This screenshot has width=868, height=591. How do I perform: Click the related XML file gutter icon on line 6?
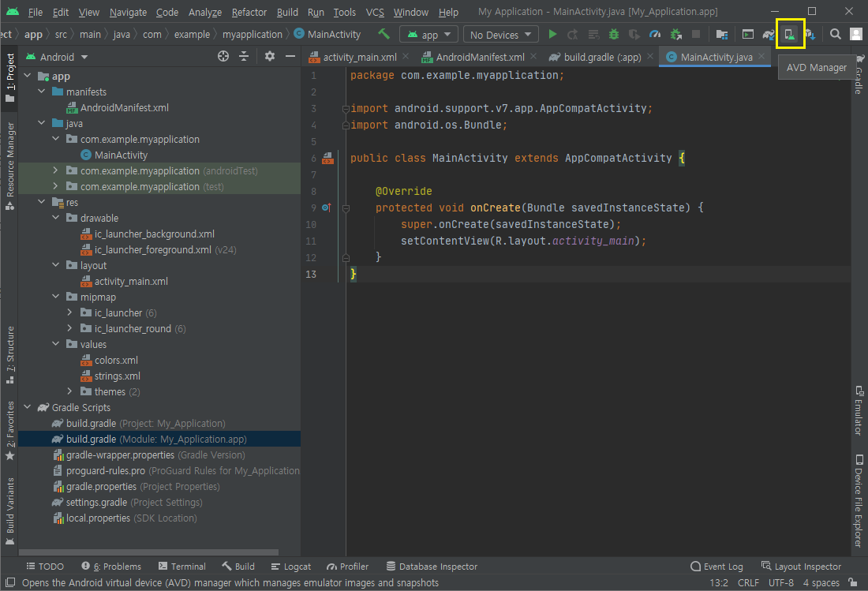pyautogui.click(x=327, y=159)
